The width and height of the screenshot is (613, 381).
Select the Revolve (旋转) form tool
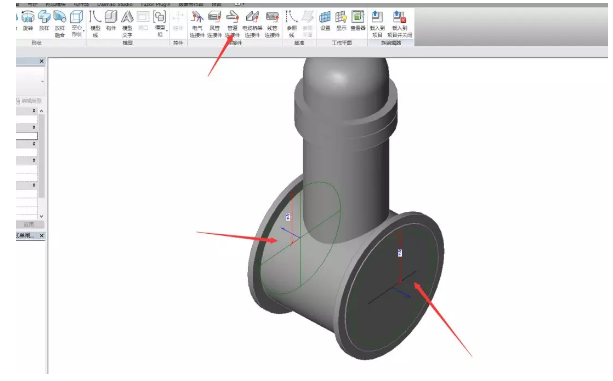(28, 21)
